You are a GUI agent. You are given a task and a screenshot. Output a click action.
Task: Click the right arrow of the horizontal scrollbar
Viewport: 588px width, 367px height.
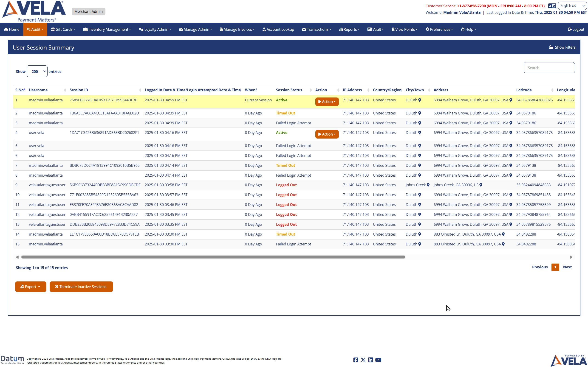(x=571, y=257)
